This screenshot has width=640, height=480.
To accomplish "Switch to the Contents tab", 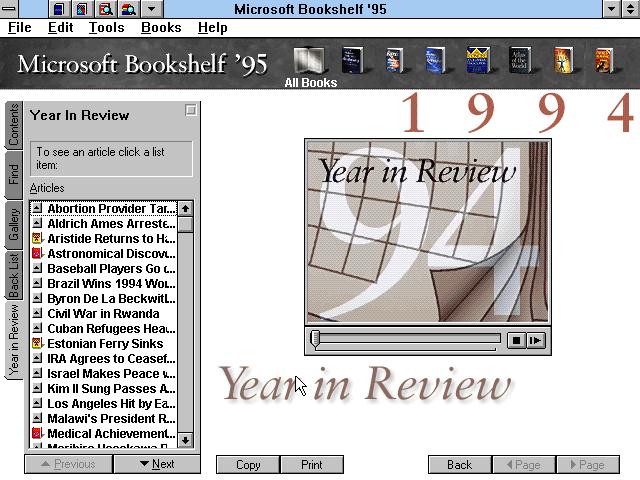I will [x=13, y=125].
